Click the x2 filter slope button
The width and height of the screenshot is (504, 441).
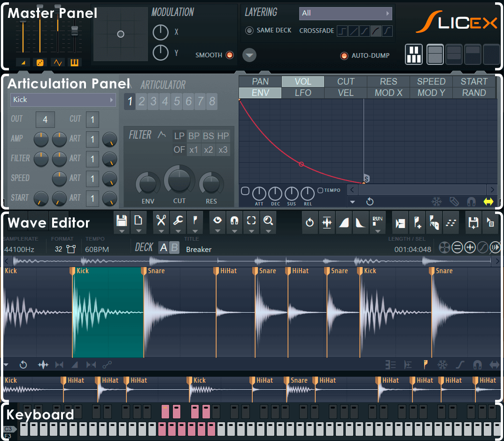pos(208,150)
